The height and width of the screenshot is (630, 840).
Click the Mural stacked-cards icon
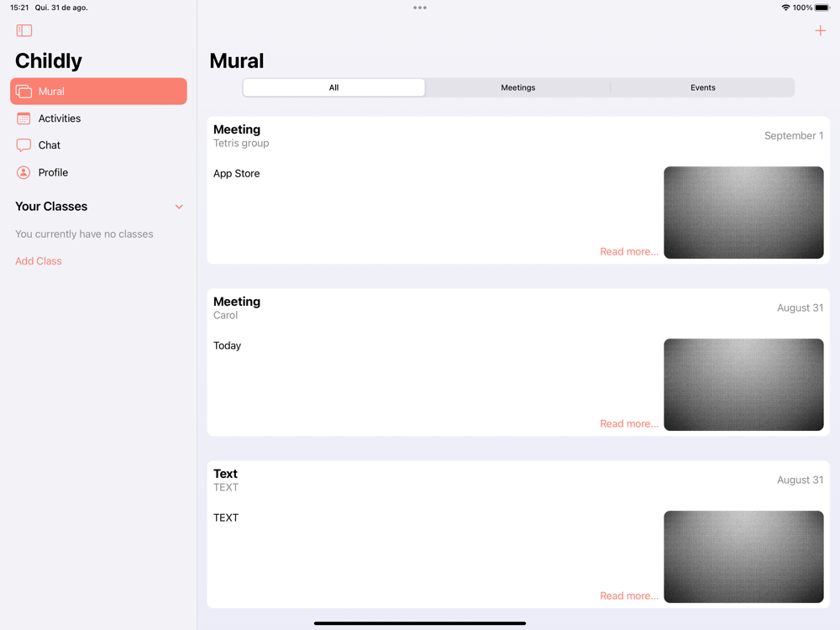[x=24, y=92]
